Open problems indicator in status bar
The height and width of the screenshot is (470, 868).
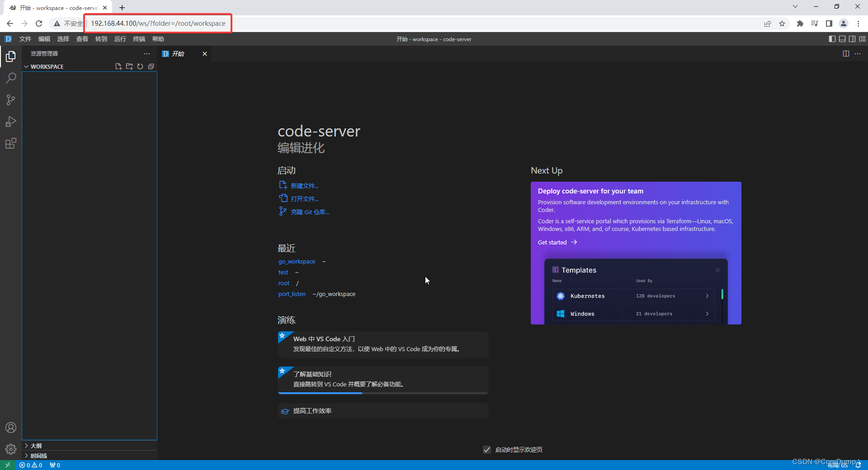tap(31, 465)
